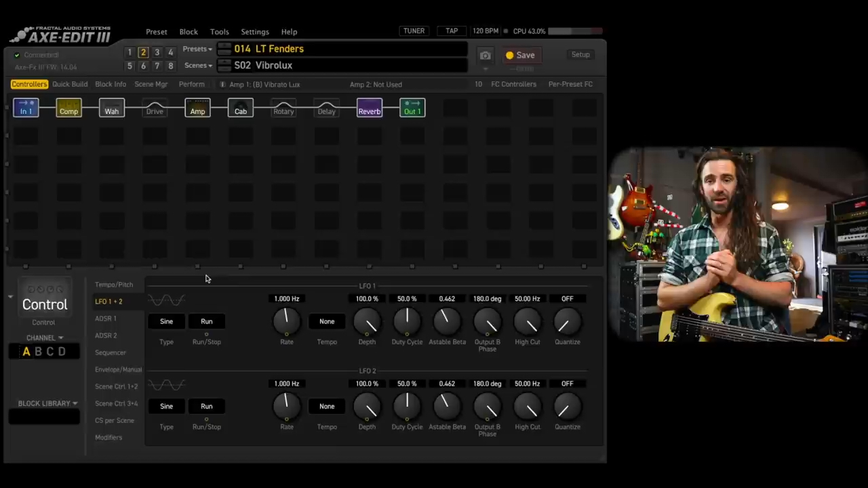Click the LFO 1 Quantize knob
The width and height of the screenshot is (868, 488).
[x=567, y=321]
